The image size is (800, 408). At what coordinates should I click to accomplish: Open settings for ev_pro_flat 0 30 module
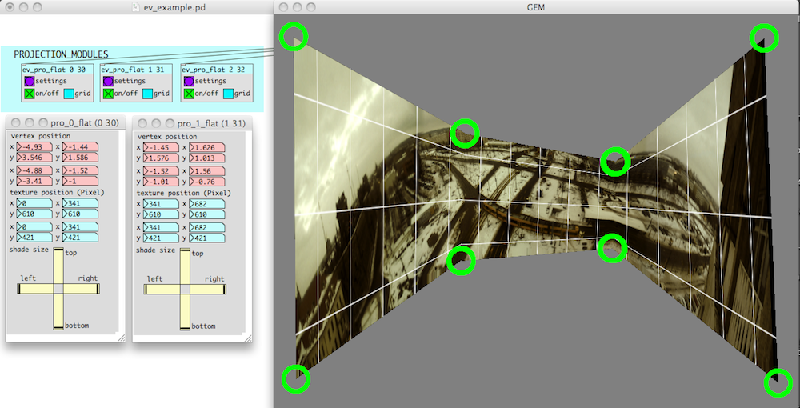coord(28,80)
